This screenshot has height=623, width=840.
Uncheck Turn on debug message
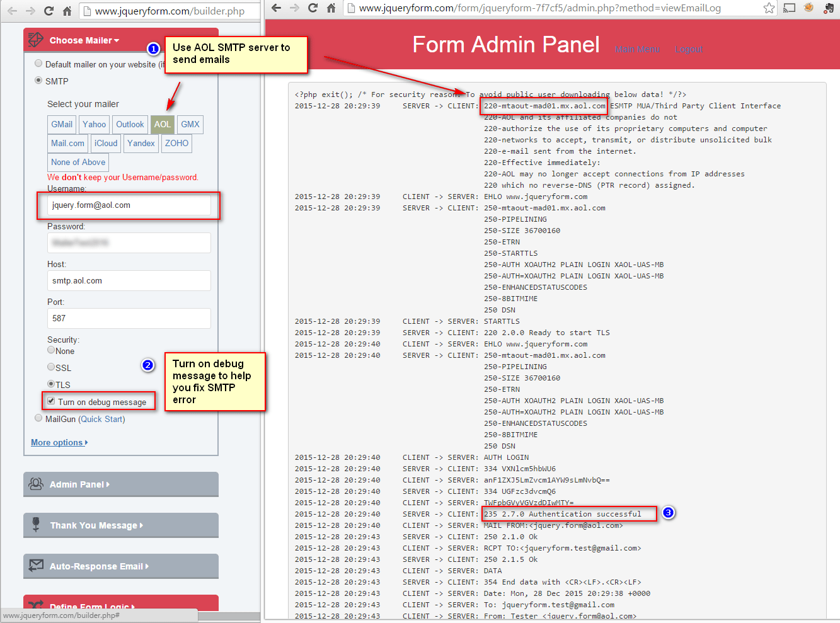[x=50, y=401]
